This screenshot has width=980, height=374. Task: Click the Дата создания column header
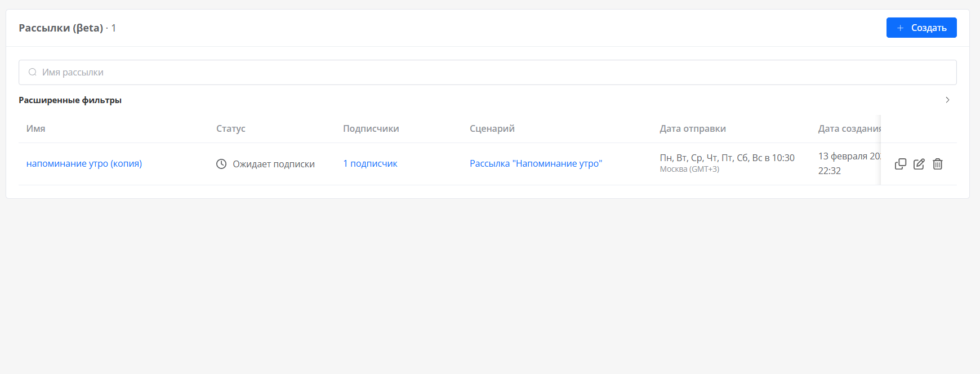tap(848, 128)
